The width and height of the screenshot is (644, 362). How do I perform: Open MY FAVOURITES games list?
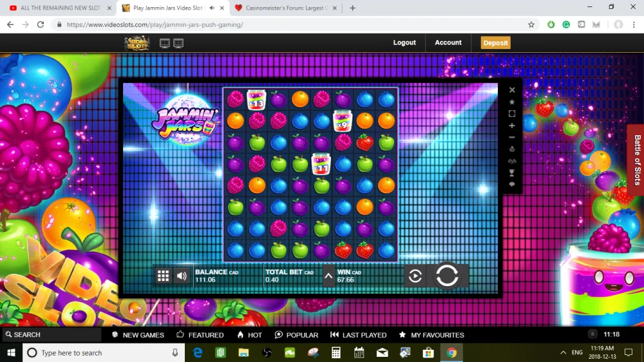coord(431,335)
